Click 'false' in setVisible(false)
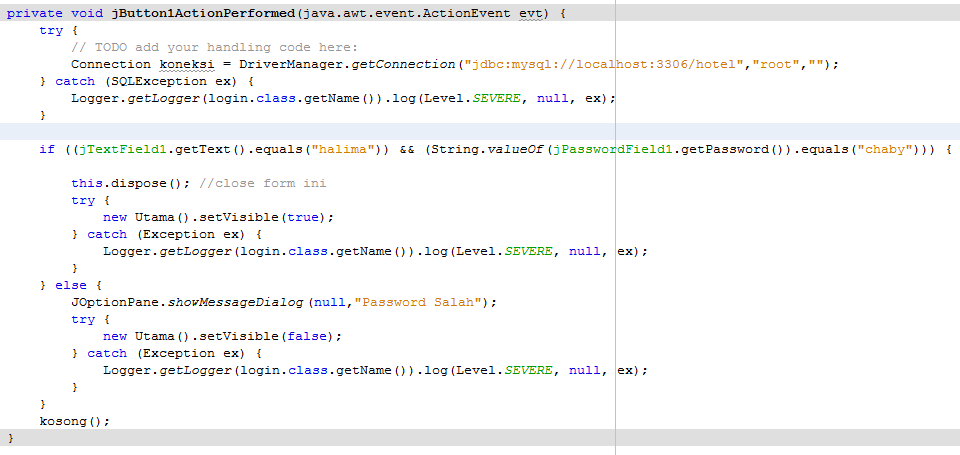Image resolution: width=960 pixels, height=455 pixels. click(307, 336)
